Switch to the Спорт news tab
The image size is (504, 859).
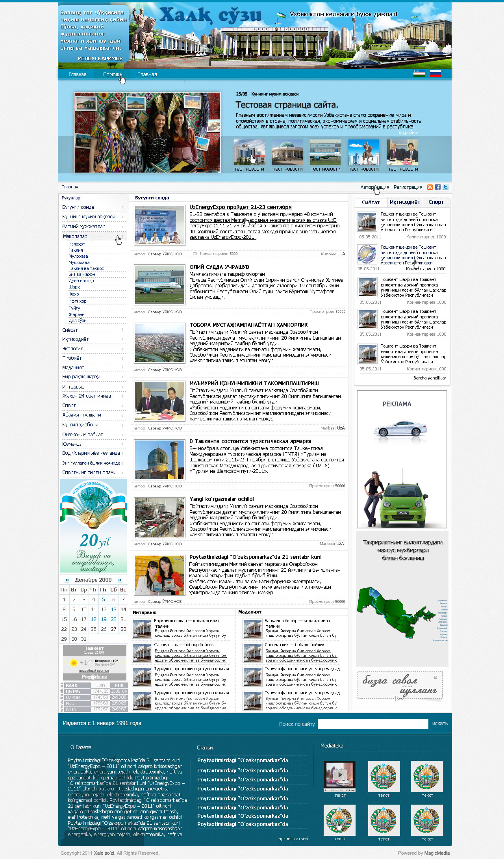pos(436,202)
